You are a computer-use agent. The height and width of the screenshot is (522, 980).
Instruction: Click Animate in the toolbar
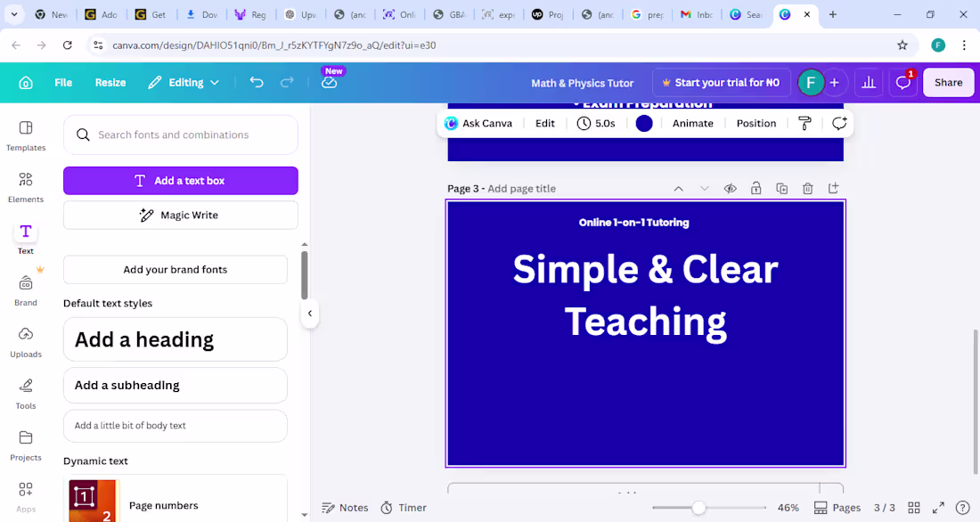[x=692, y=123]
